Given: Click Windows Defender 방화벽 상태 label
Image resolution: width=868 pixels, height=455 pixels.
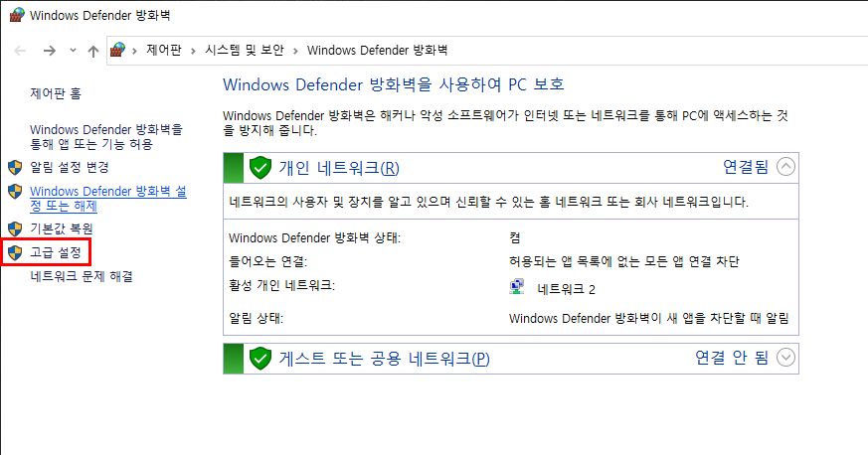Looking at the screenshot, I should click(314, 238).
